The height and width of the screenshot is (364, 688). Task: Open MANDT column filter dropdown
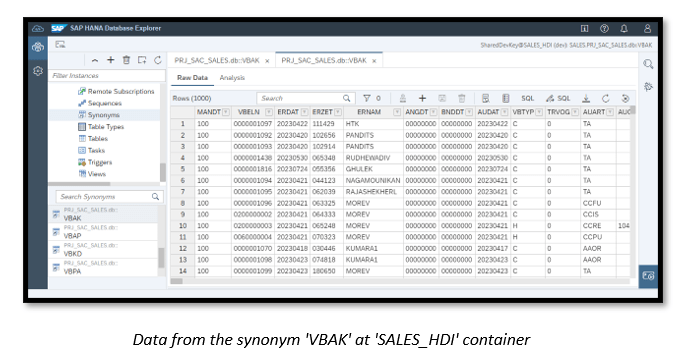(226, 112)
